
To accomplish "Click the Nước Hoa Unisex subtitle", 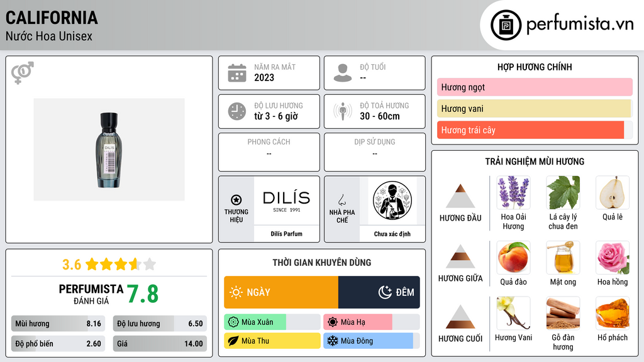I will click(49, 36).
